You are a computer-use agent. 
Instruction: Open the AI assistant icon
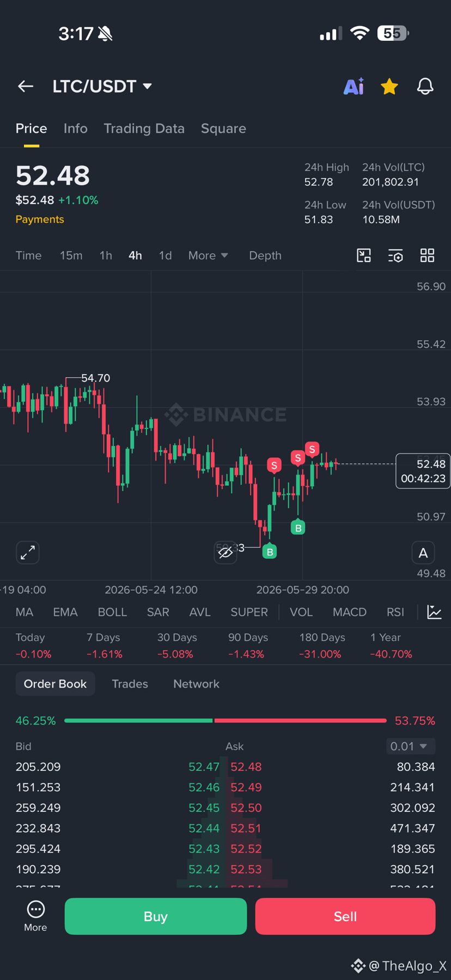coord(354,86)
